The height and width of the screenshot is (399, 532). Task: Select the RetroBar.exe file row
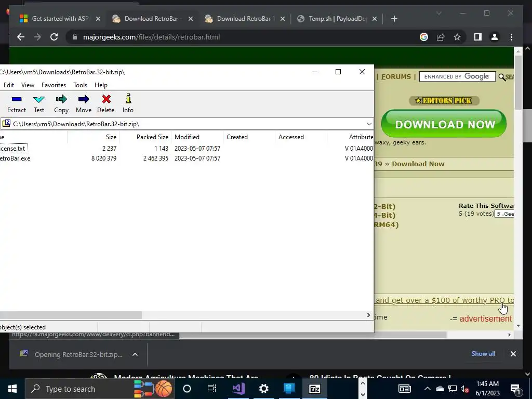[x=187, y=158]
